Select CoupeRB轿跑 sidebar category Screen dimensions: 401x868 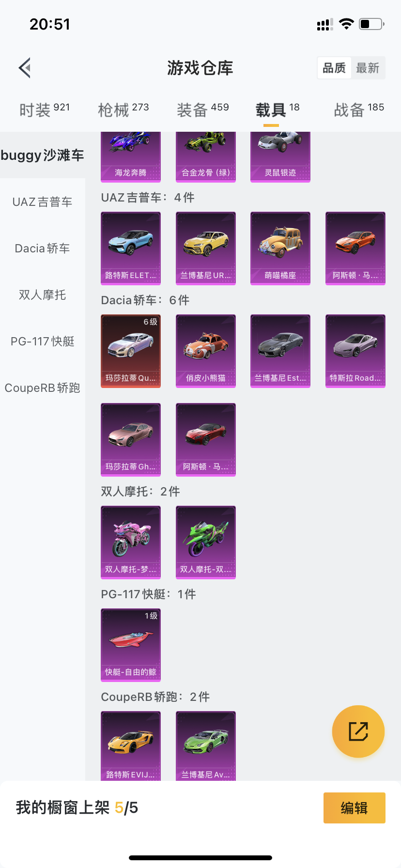click(43, 388)
